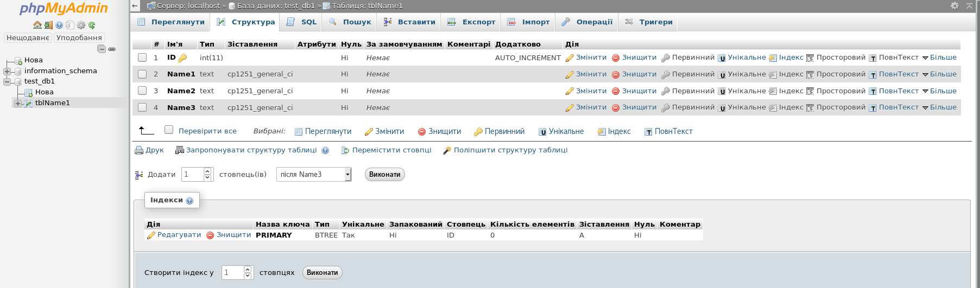
Task: Click the home icon in sidebar
Action: [37, 25]
